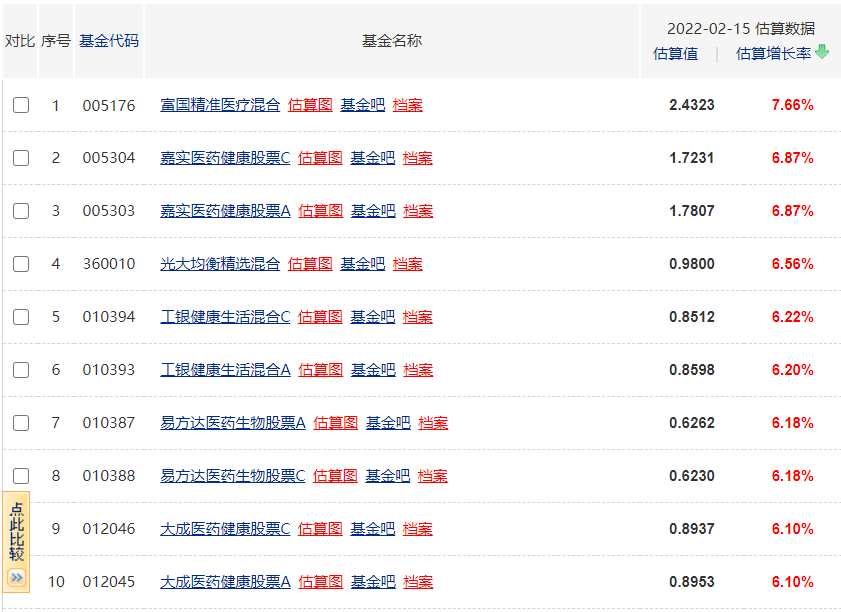
Task: Open 估算图 for 易方达医药生物股票A
Action: click(336, 423)
